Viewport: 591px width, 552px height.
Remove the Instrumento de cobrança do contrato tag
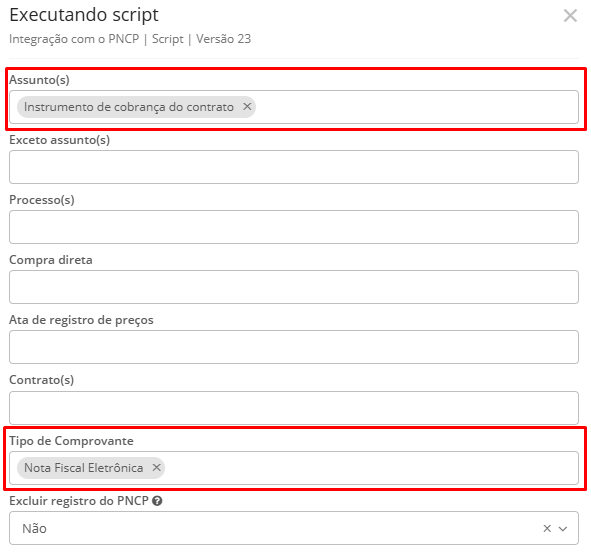click(247, 107)
